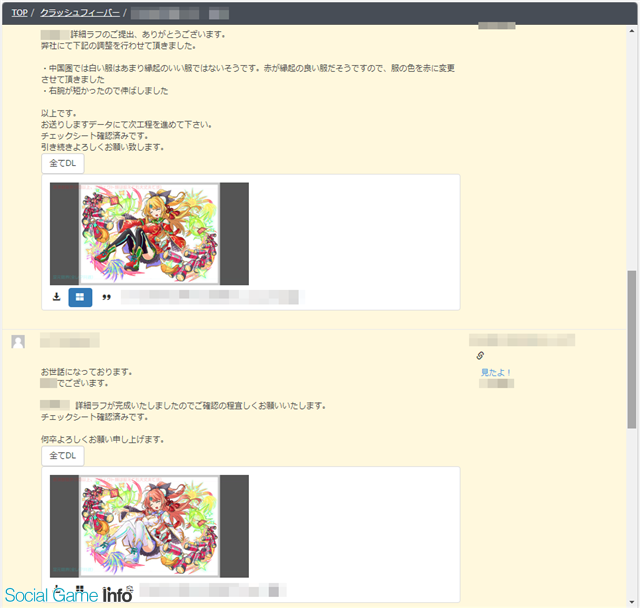The image size is (640, 608).
Task: Select the text 何卒よろしくお願い申し上げます。
Action: click(x=103, y=439)
